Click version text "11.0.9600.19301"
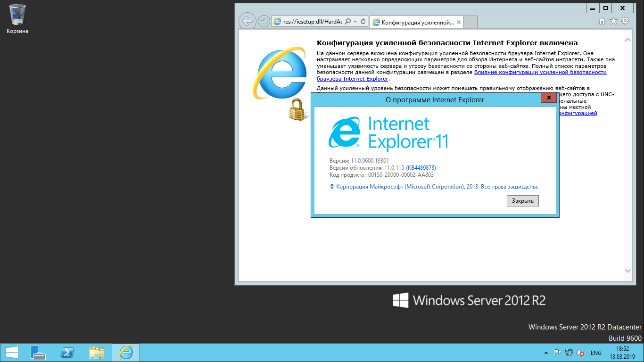Screen dimensions: 644x362 (370, 161)
